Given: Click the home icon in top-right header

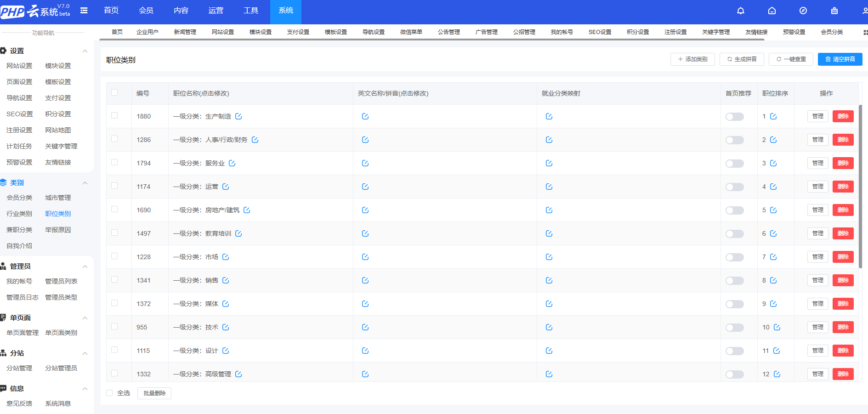Looking at the screenshot, I should tap(772, 11).
